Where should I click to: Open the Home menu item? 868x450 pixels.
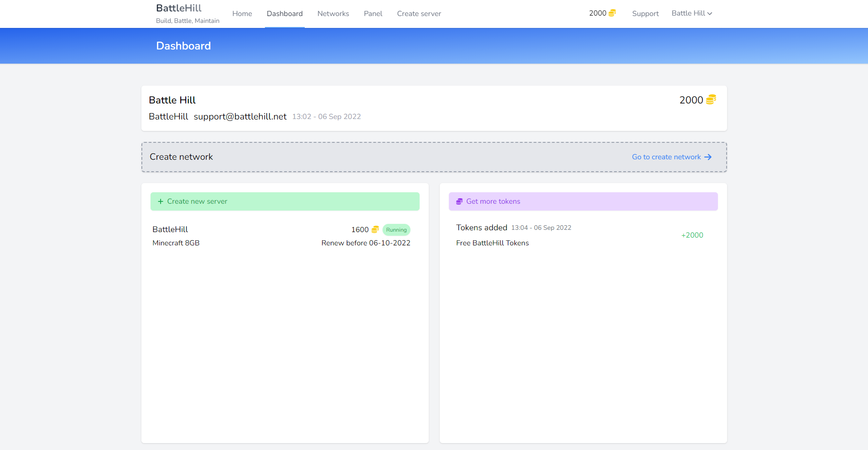242,14
